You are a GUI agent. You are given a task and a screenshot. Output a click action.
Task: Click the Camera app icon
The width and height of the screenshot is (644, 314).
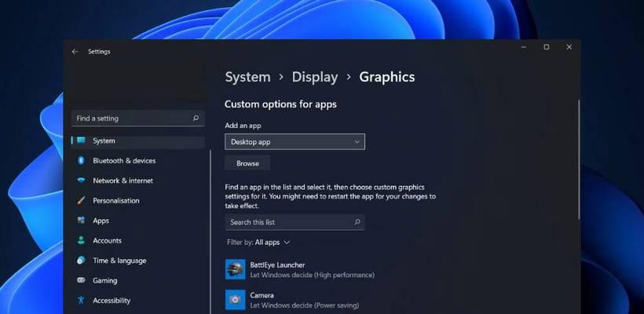click(x=236, y=300)
